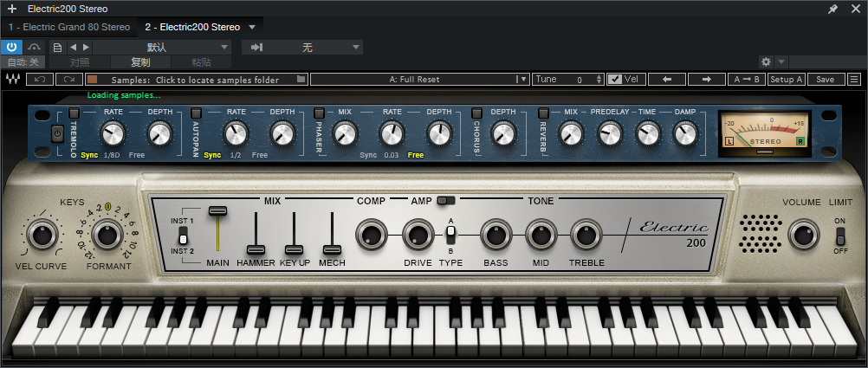Screen dimensions: 868x368
Task: Enable the Tremolo effect switch
Action: point(74,113)
